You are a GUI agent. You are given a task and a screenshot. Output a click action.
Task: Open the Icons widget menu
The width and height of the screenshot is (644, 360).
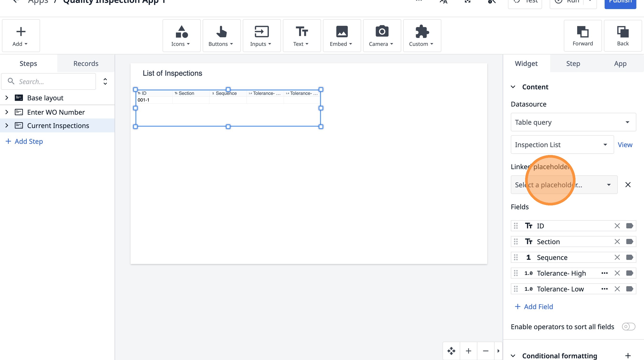181,36
